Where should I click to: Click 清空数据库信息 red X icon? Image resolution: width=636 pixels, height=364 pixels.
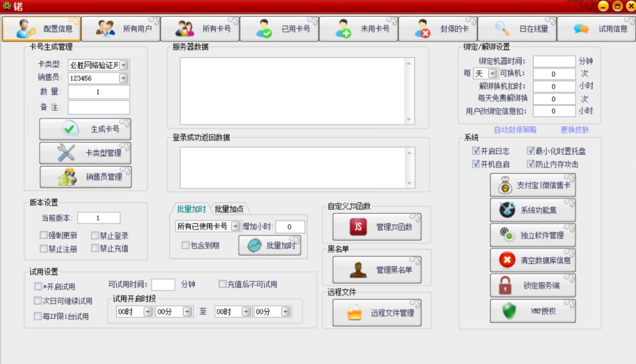click(x=506, y=260)
